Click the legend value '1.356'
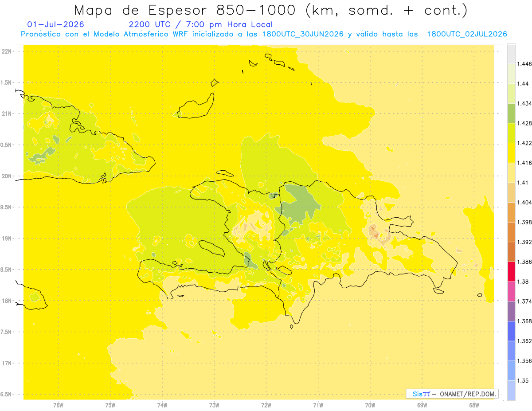The height and width of the screenshot is (411, 532). pyautogui.click(x=525, y=361)
